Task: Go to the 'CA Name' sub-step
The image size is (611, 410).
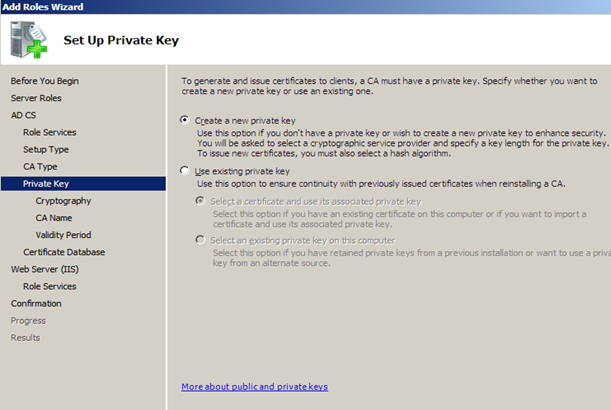Action: click(x=54, y=218)
